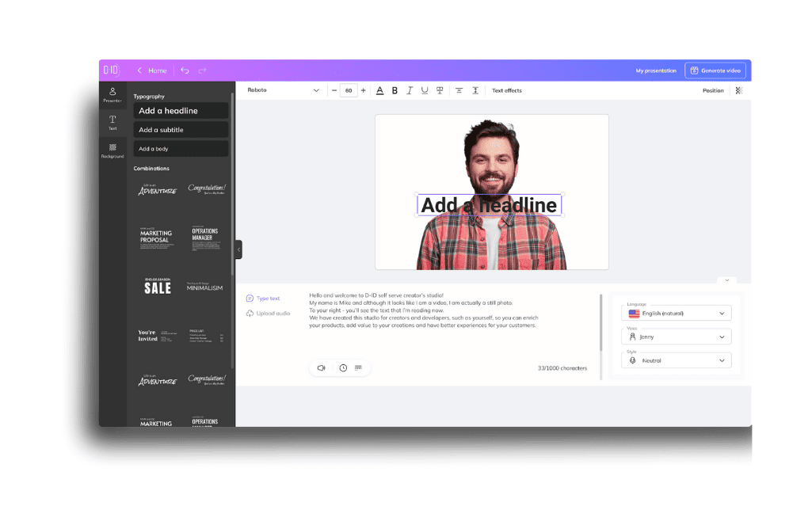The height and width of the screenshot is (529, 812).
Task: Click the Generate video button
Action: coord(715,70)
